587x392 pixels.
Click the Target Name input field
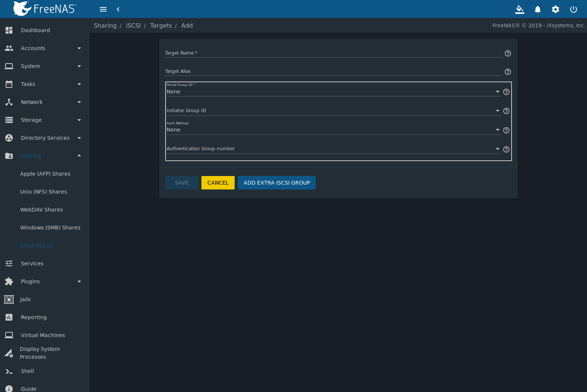334,53
